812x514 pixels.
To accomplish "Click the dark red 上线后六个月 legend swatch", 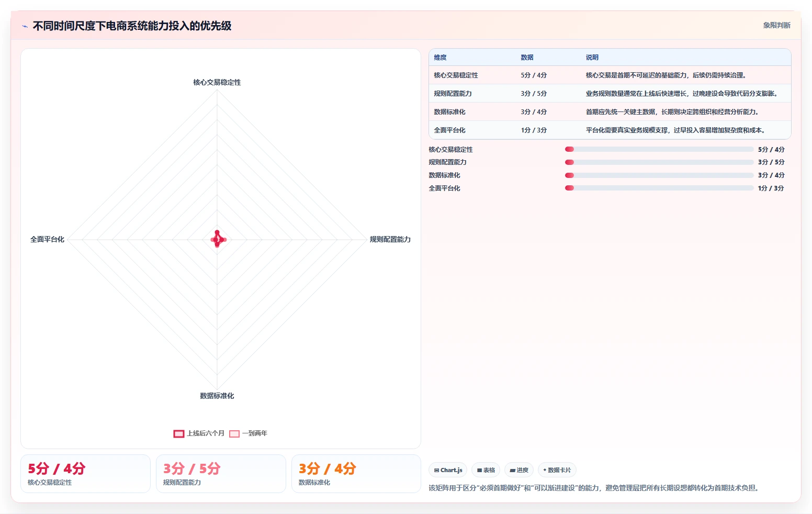I will coord(179,433).
